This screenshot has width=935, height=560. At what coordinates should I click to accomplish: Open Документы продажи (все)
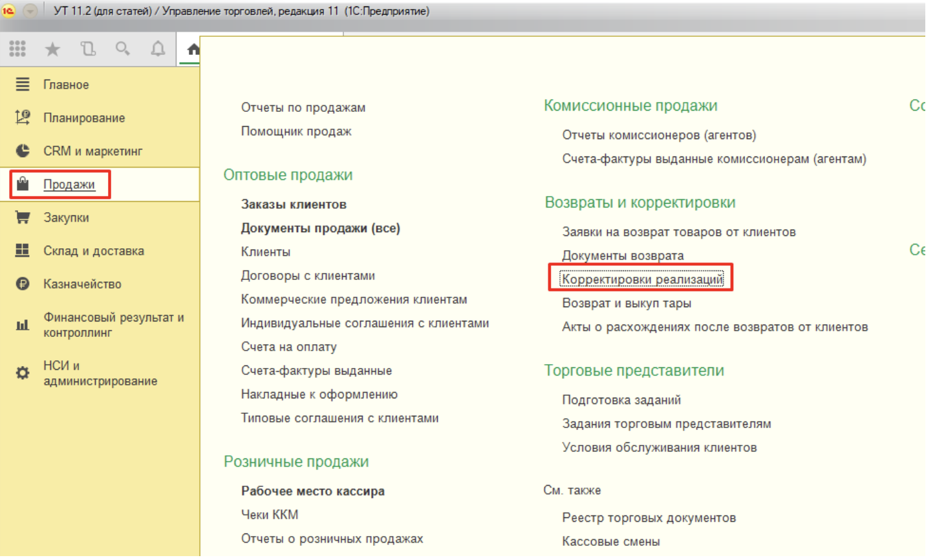(x=320, y=228)
